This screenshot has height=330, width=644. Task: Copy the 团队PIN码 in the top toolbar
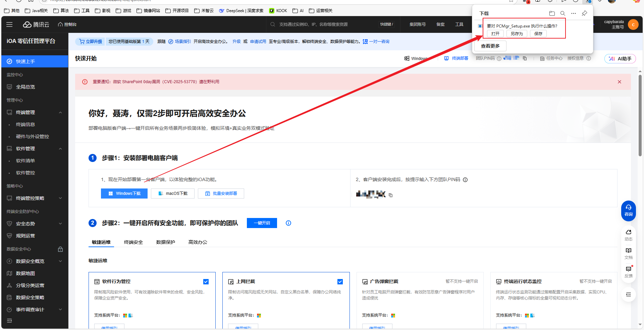coord(525,58)
